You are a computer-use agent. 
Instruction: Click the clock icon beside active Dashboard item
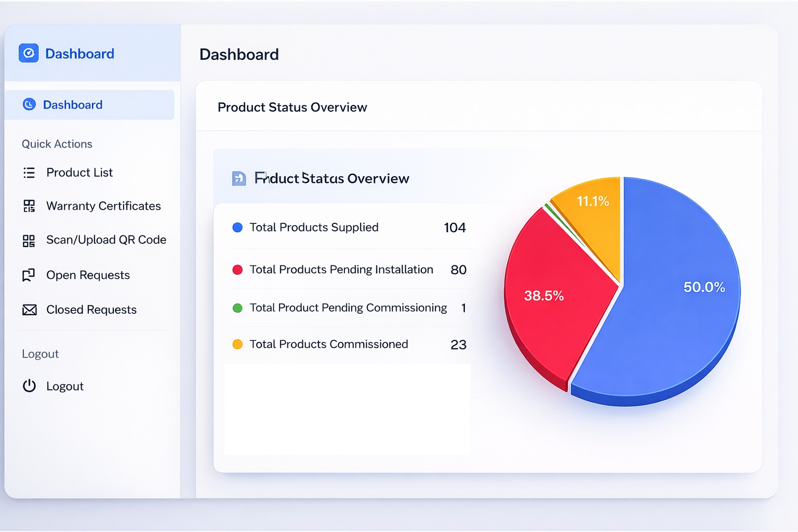point(29,104)
